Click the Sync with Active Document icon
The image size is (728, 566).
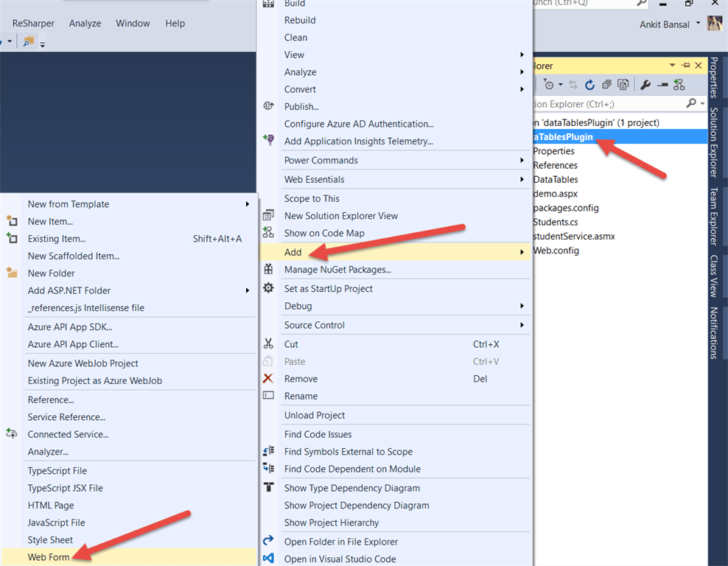click(573, 84)
